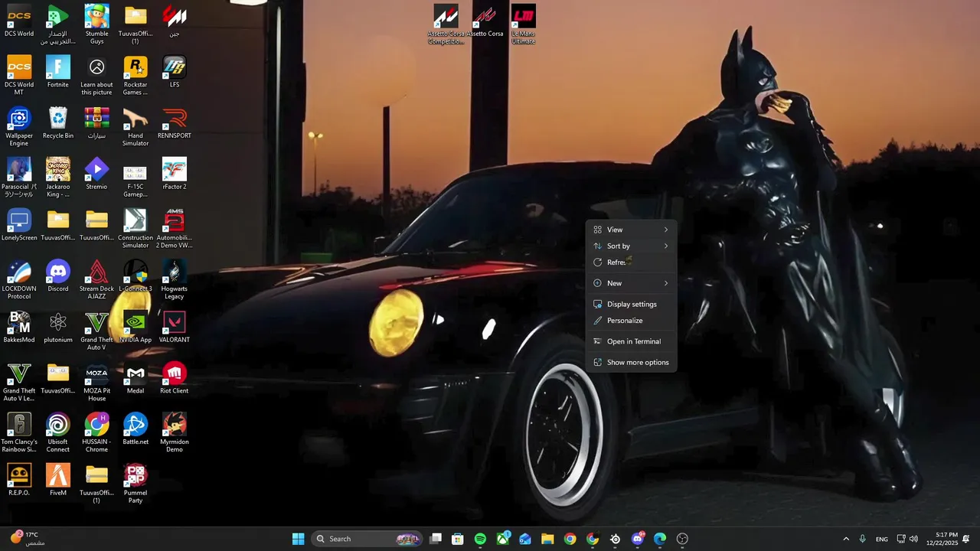
Task: Launch RENNSPORT from the desktop
Action: (x=175, y=123)
